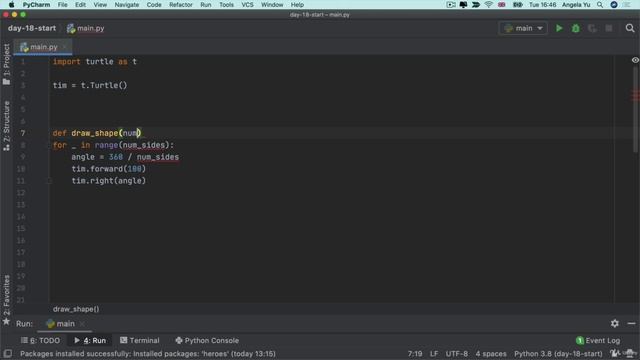The height and width of the screenshot is (360, 640).
Task: Switch to the TODO tool window
Action: [x=40, y=340]
